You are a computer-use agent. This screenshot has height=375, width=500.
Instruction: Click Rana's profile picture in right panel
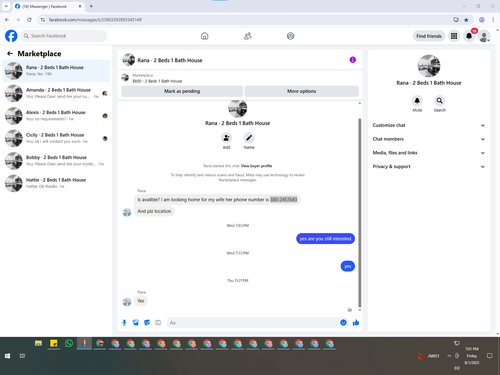429,66
